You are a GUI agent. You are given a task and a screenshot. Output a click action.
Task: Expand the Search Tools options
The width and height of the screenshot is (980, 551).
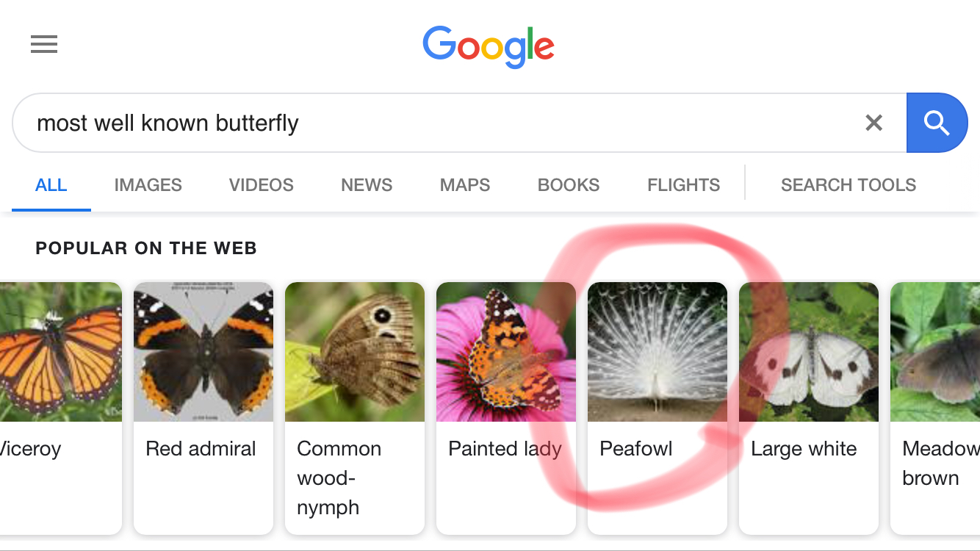tap(848, 185)
